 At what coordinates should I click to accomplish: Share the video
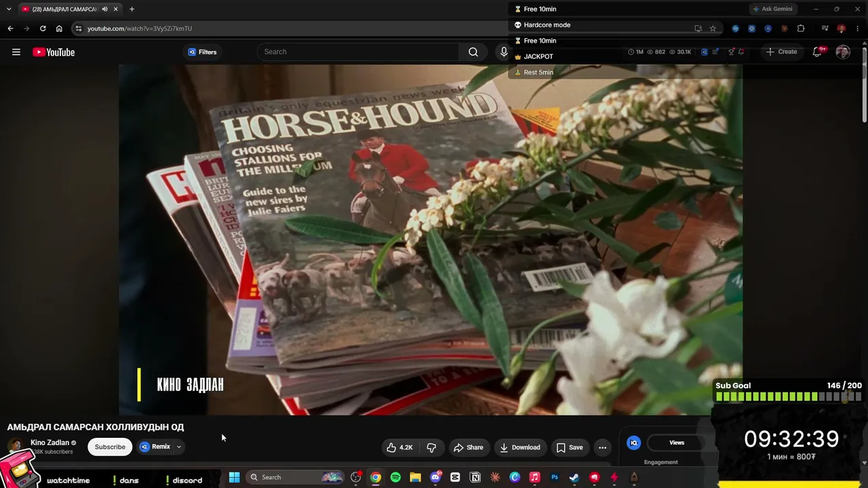tap(469, 447)
